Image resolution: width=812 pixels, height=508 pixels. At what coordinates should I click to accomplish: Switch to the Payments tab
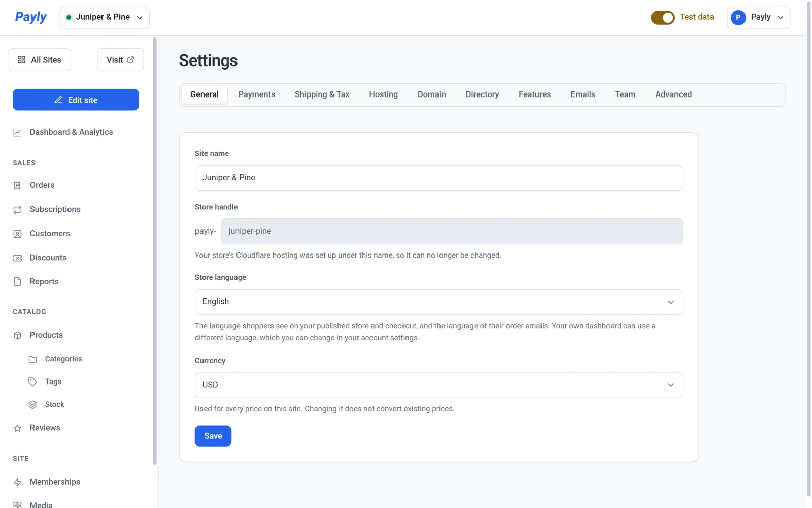[256, 94]
